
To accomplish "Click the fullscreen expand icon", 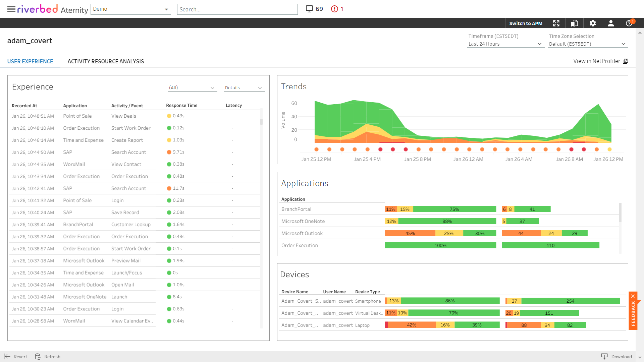I will pyautogui.click(x=557, y=23).
